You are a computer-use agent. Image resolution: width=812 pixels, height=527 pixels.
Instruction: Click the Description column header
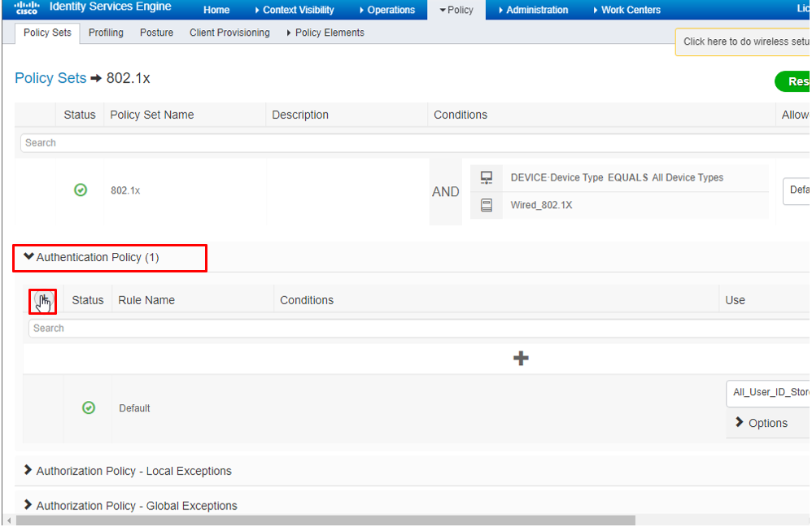(x=300, y=115)
